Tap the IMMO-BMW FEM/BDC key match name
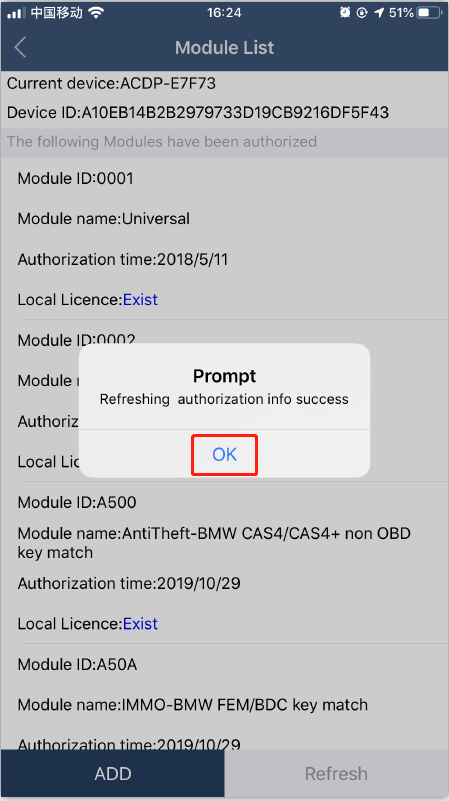449x801 pixels. pos(245,705)
